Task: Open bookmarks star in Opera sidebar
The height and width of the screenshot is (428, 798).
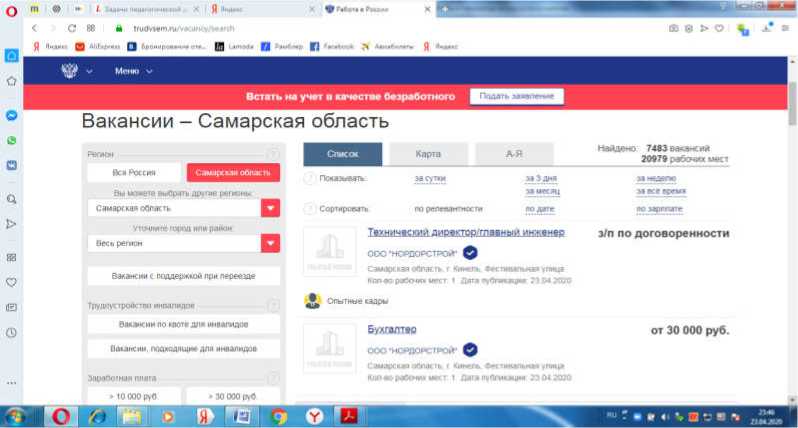Action: click(11, 81)
